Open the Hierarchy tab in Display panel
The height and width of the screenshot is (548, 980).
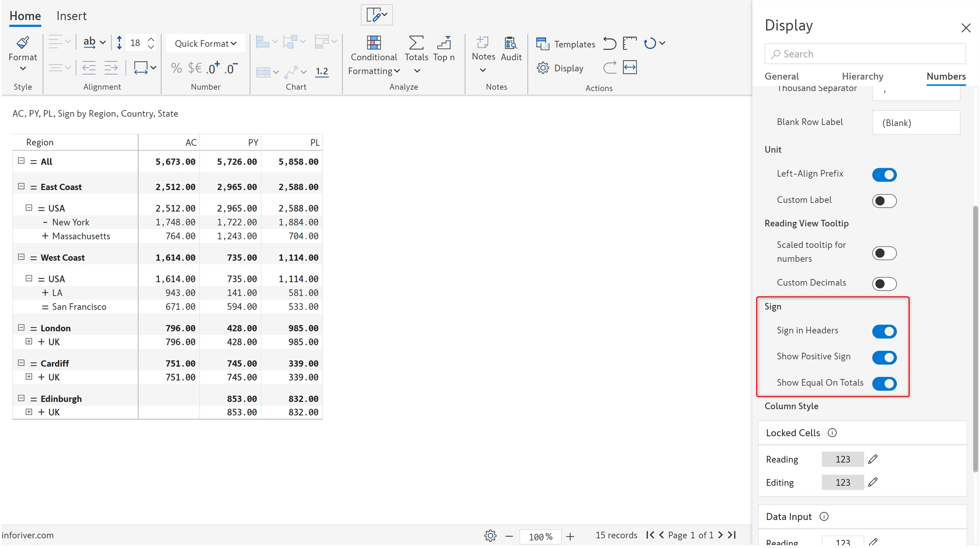tap(862, 77)
